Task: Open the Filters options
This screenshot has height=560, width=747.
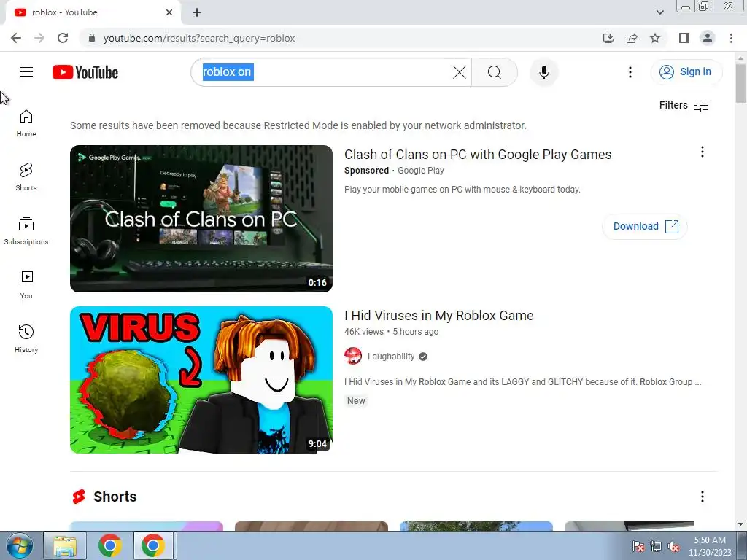Action: click(x=683, y=105)
